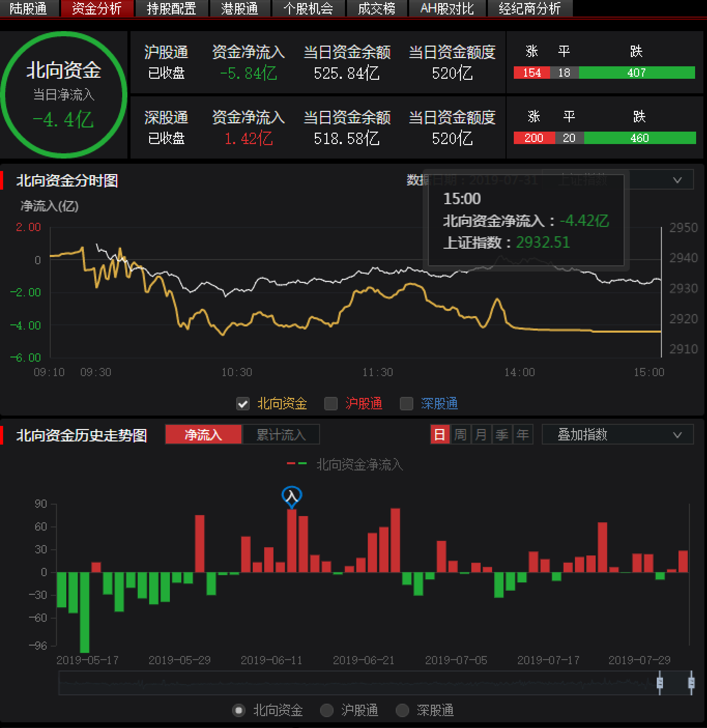
Task: Click the 沪股通 red 154 rising bar
Action: [x=532, y=73]
